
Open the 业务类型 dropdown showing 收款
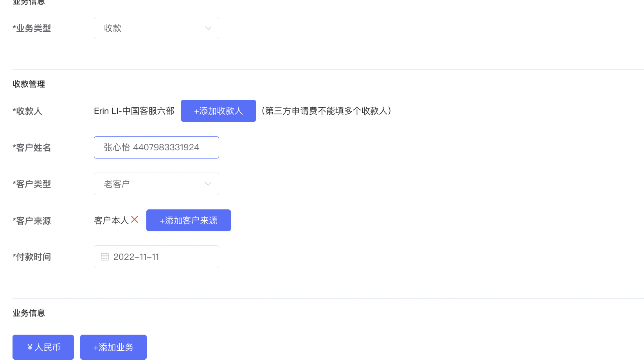156,28
